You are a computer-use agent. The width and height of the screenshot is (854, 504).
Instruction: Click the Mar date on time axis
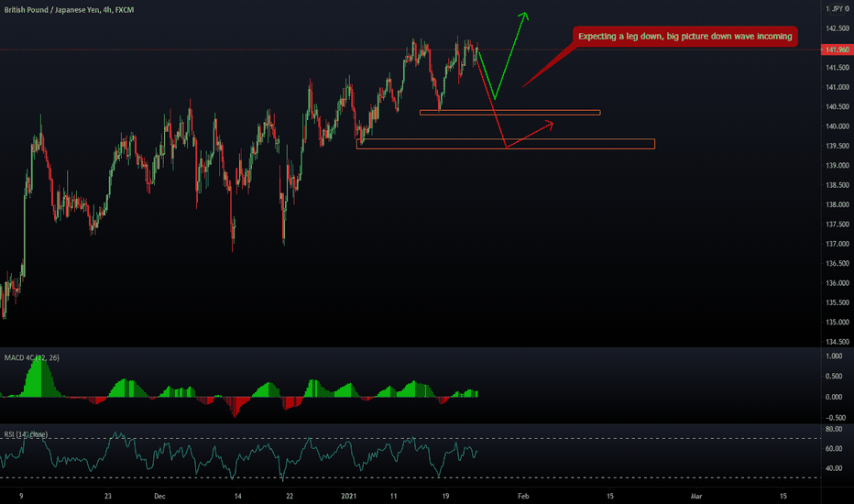pos(696,497)
